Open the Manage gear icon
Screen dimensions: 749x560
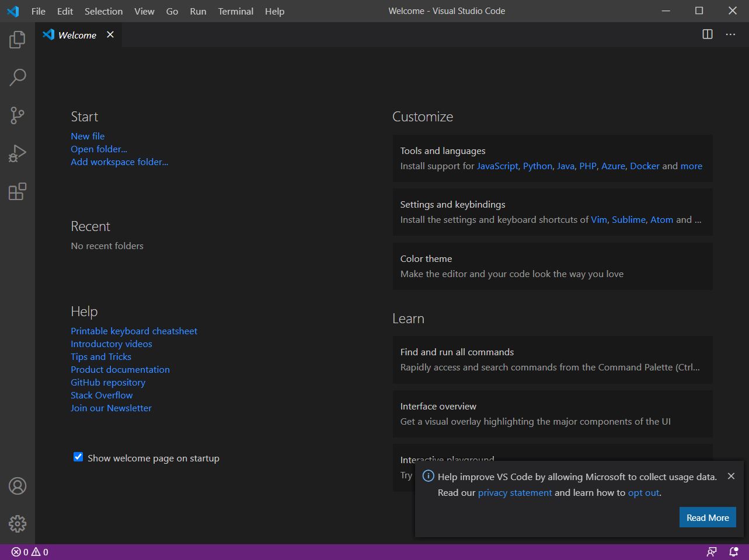[18, 523]
